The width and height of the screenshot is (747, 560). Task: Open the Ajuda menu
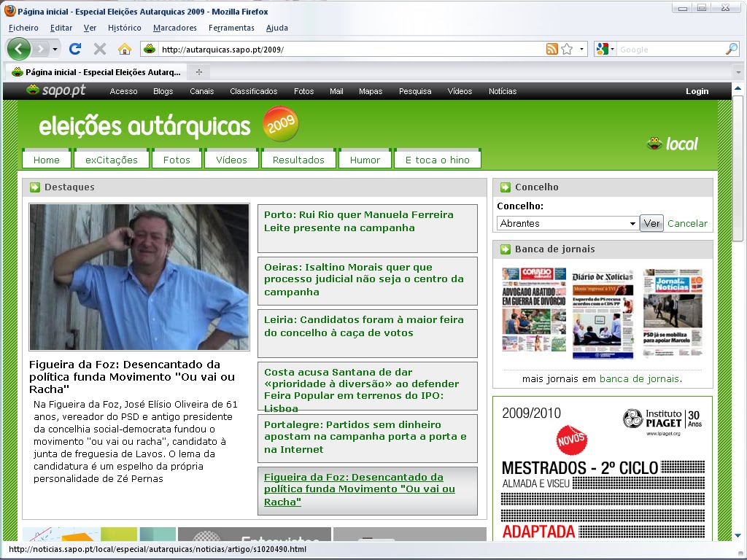[x=276, y=28]
